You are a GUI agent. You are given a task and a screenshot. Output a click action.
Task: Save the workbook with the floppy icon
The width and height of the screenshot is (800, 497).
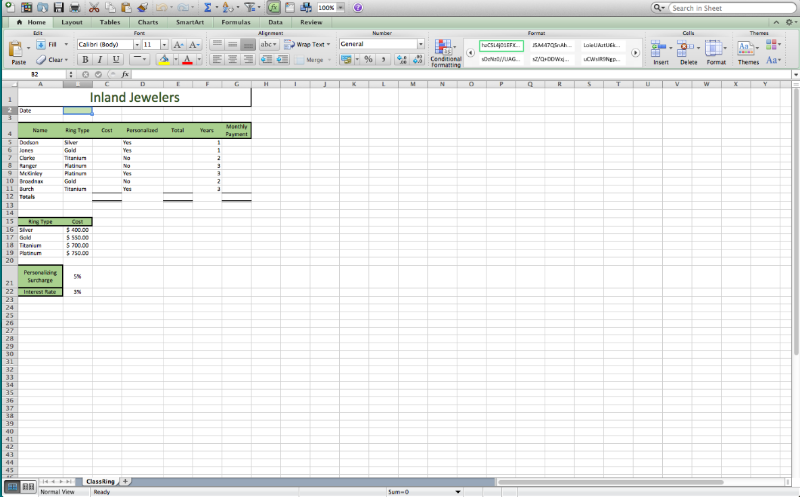pyautogui.click(x=58, y=7)
